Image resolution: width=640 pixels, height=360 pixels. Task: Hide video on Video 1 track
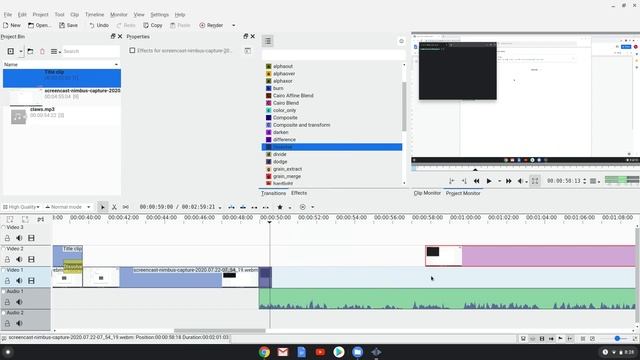[31, 280]
